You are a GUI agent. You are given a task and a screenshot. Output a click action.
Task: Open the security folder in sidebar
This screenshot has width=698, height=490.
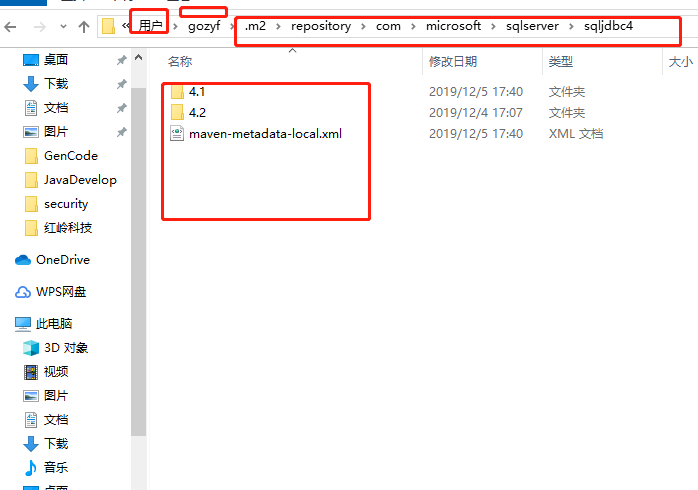[x=66, y=204]
